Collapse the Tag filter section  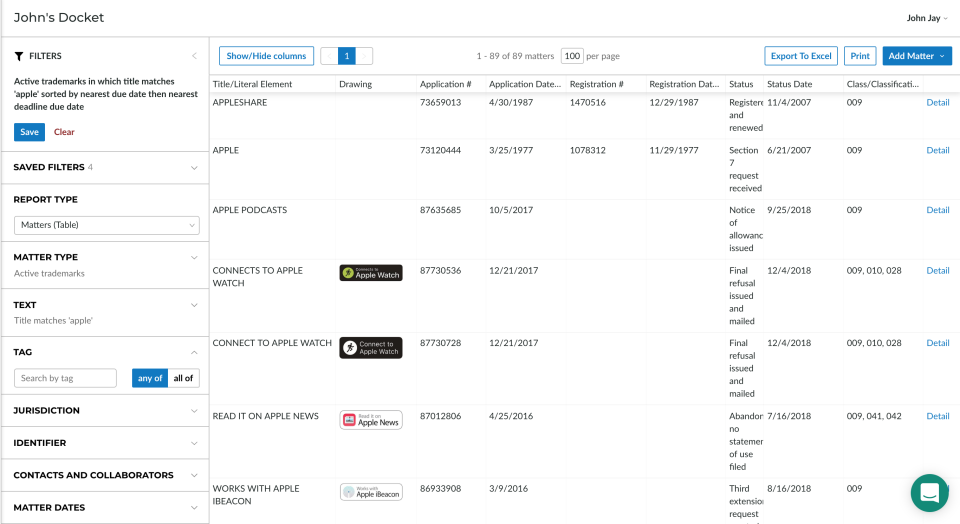pos(194,353)
